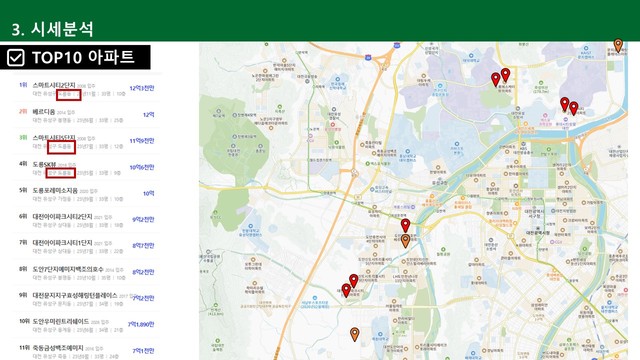Viewport: 640px width, 360px height.
Task: Select 7위 대전아이파크시티1단지
Action: point(87,247)
